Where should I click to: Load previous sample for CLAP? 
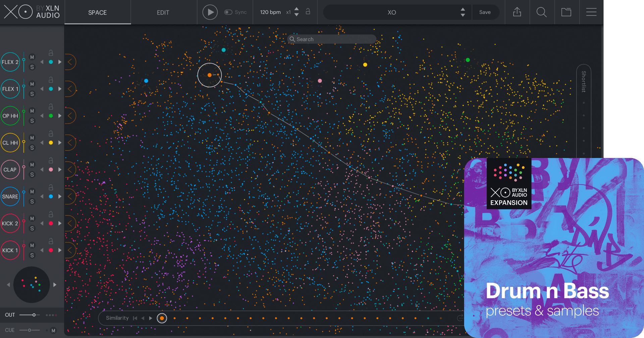tap(42, 170)
